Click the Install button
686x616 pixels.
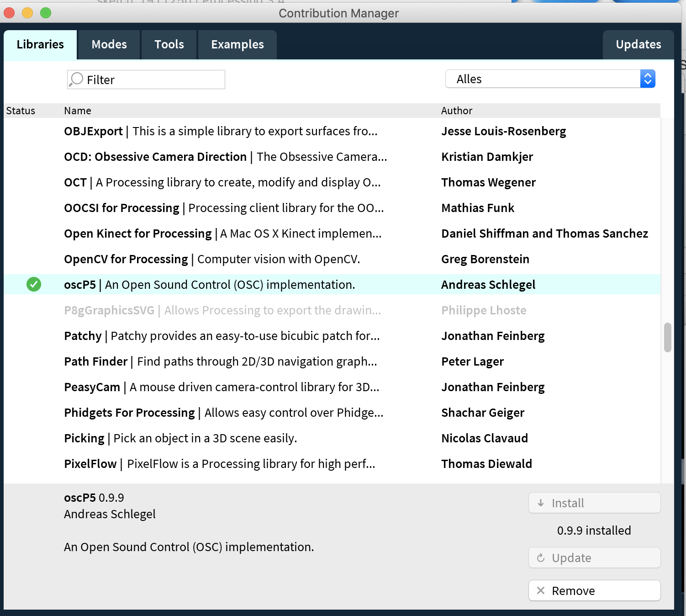[595, 503]
